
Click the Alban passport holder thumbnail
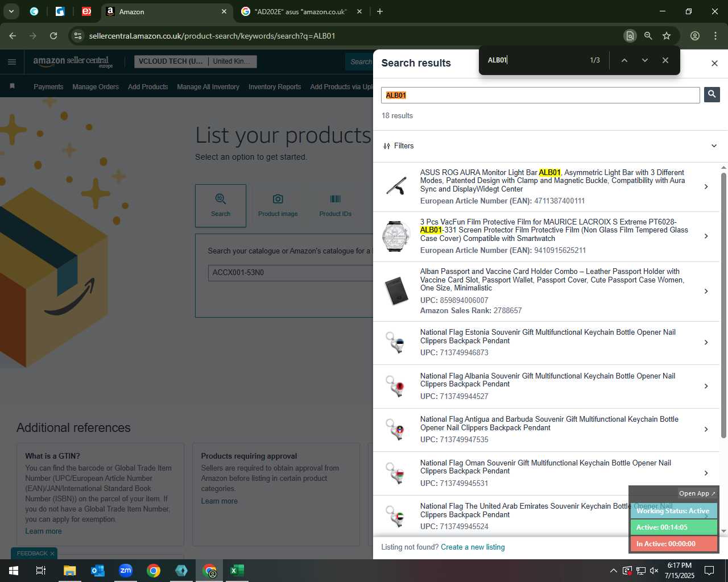pos(396,291)
